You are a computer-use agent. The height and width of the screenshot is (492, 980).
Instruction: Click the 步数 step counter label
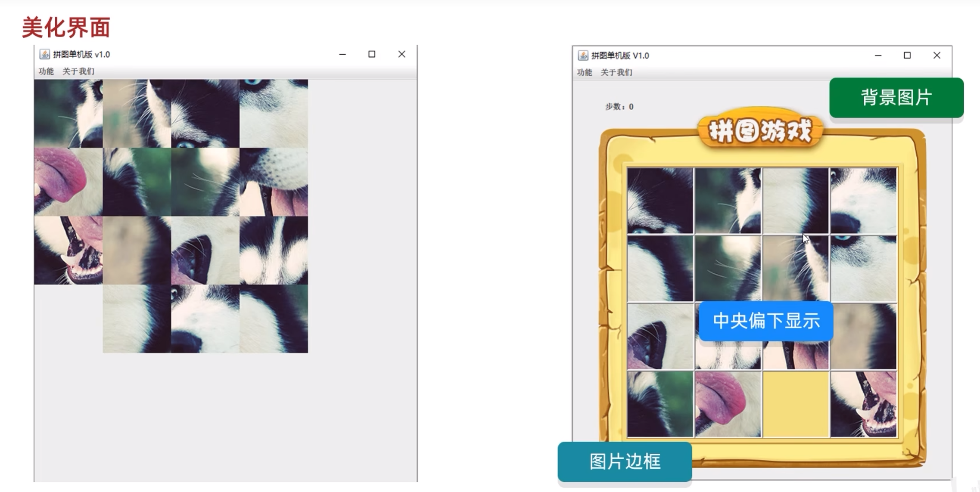pos(619,107)
